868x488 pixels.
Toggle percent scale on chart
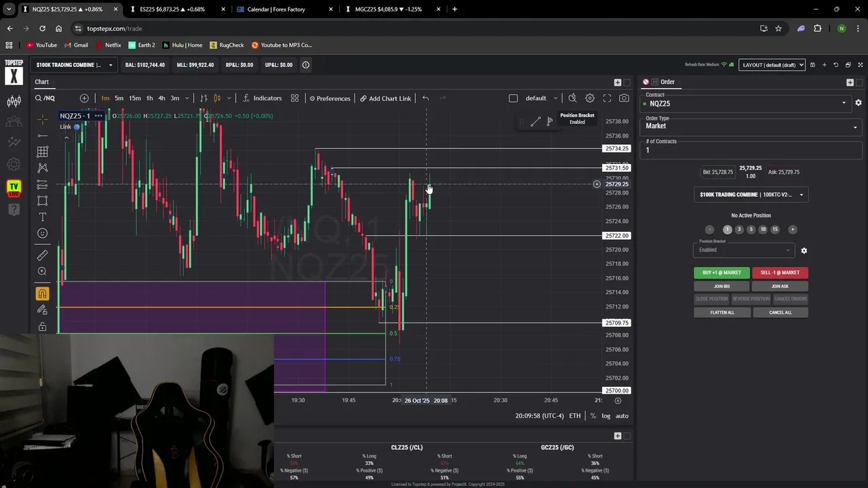tap(593, 415)
